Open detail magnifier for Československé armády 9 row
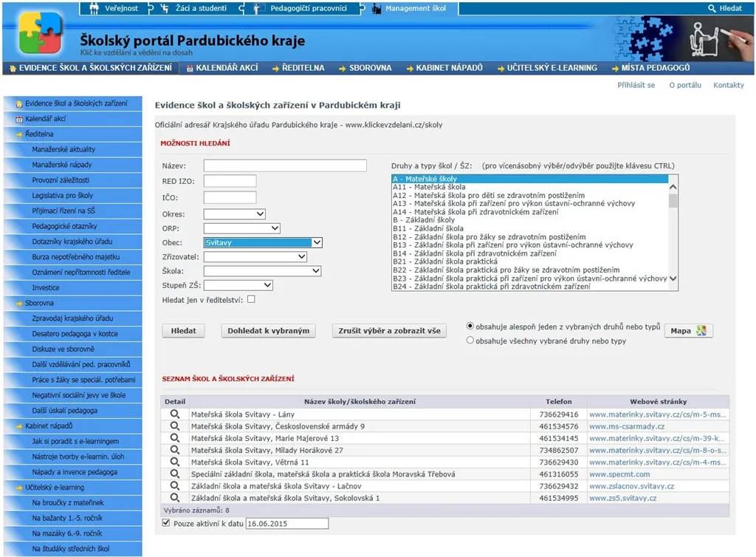Image resolution: width=756 pixels, height=557 pixels. coord(174,426)
